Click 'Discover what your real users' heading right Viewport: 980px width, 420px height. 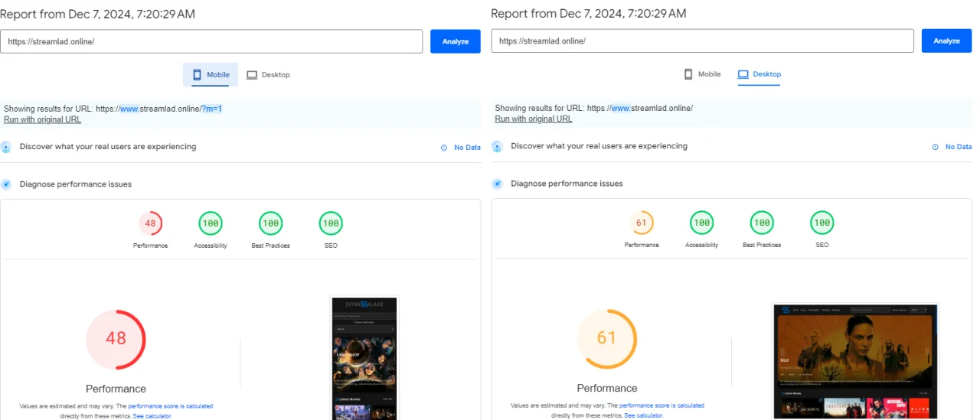coord(599,146)
